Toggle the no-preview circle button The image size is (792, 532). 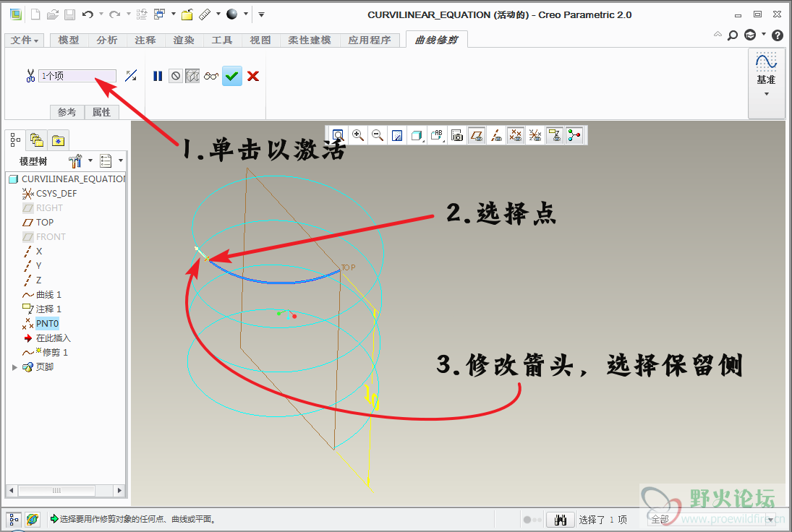pos(175,76)
